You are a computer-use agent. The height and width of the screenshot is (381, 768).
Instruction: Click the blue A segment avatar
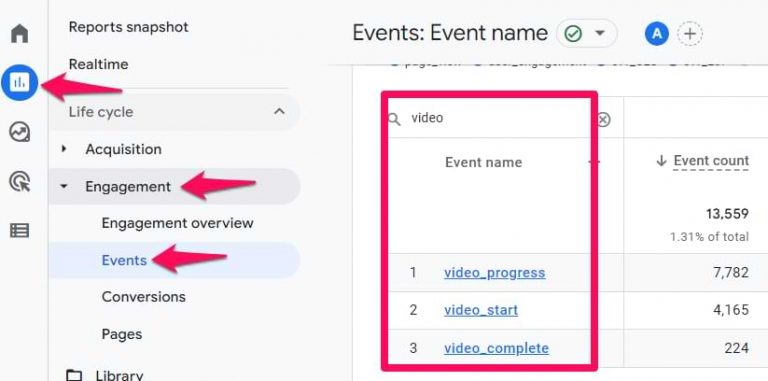pyautogui.click(x=657, y=34)
